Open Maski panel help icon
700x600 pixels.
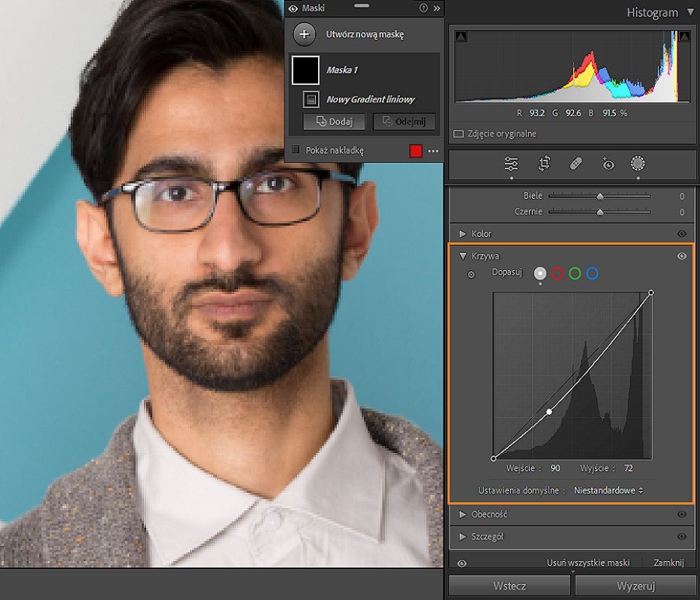pyautogui.click(x=423, y=8)
